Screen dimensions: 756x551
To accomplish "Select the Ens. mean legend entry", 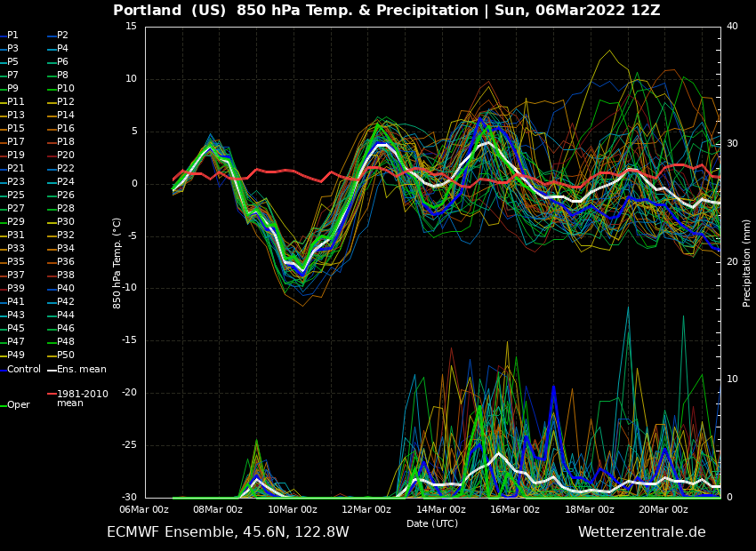I will [81, 370].
